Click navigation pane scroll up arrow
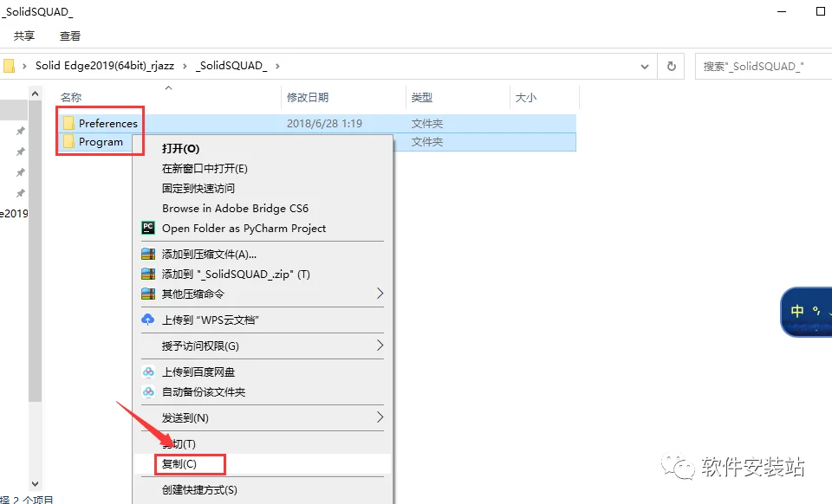Screen dimensions: 832x504 click(35, 94)
